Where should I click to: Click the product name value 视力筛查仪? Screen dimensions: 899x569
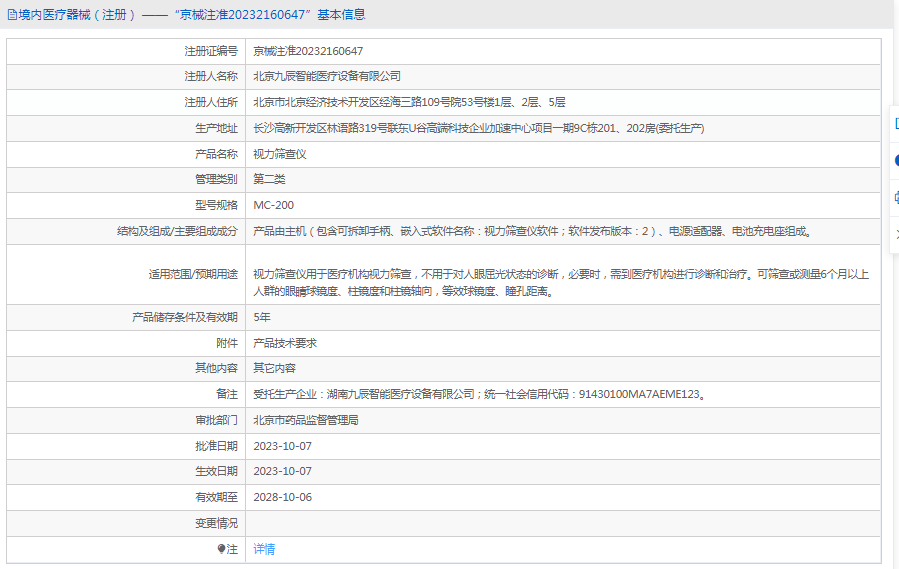click(x=279, y=154)
